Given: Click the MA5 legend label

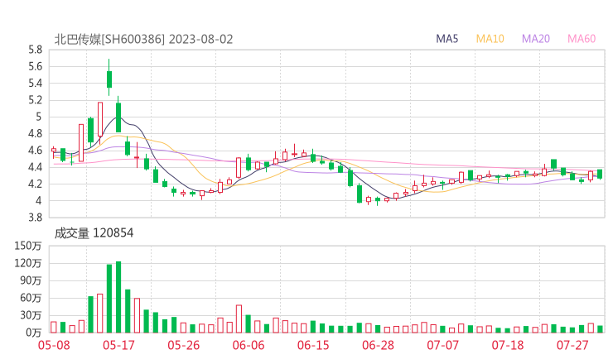Looking at the screenshot, I should pyautogui.click(x=446, y=39).
